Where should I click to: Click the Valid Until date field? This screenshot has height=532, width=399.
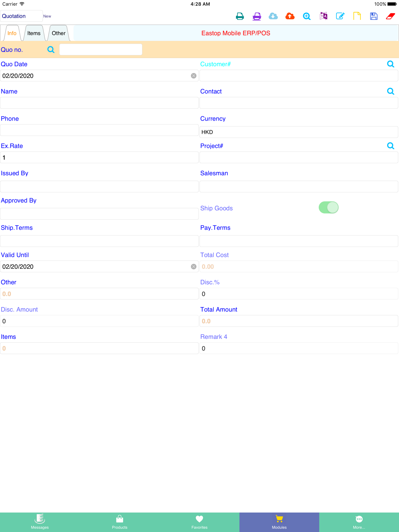pyautogui.click(x=99, y=266)
